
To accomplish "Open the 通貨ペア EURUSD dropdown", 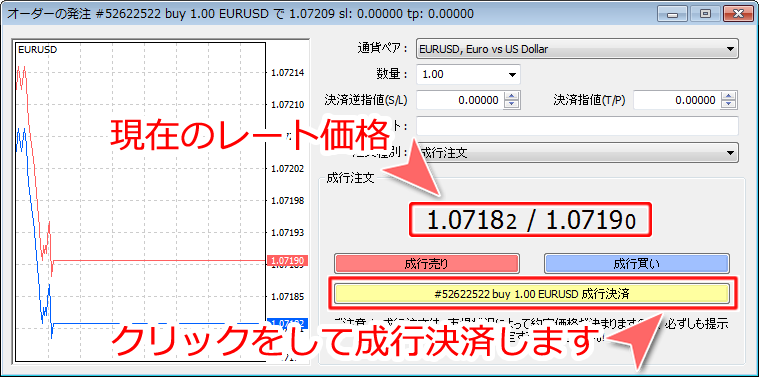I will pos(577,49).
